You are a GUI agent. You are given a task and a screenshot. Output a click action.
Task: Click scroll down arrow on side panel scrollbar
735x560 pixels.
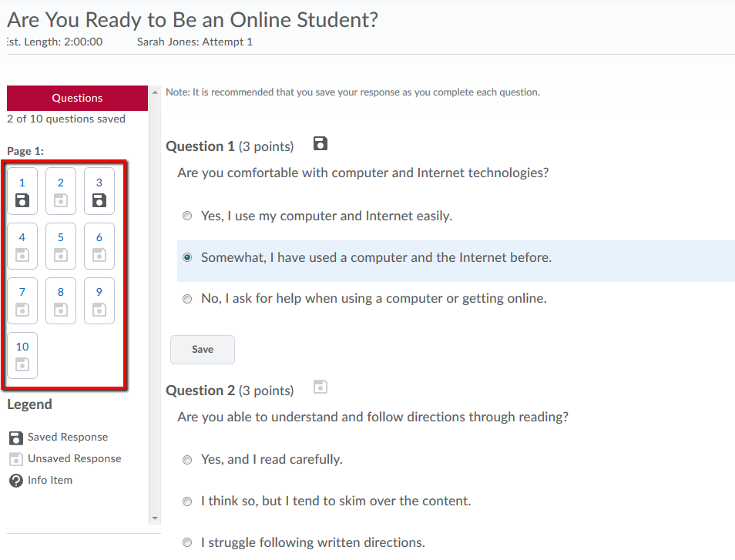pyautogui.click(x=155, y=518)
